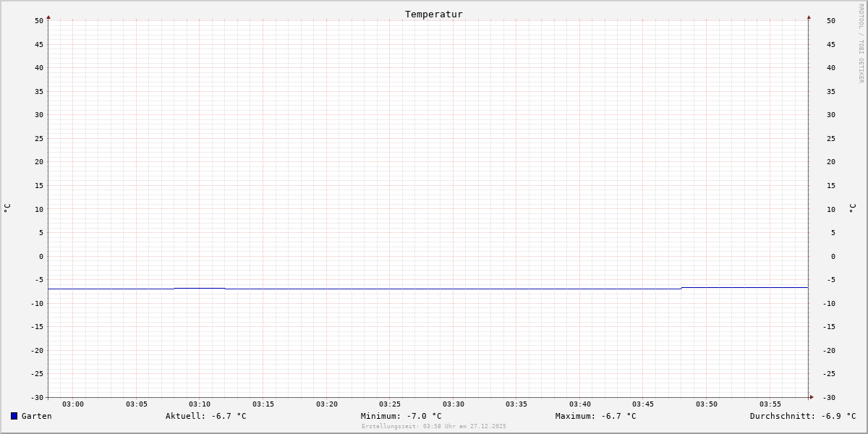
Task: Click the Garten legend label
Action: 37,416
